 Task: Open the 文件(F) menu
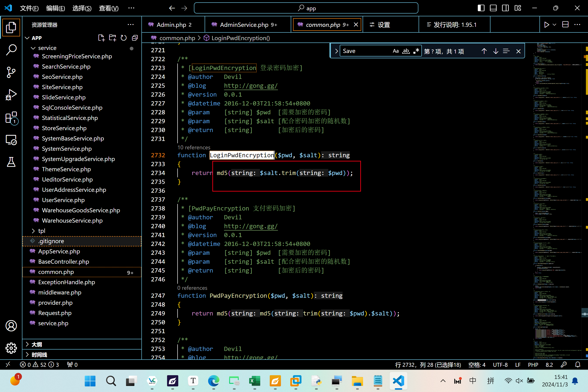(x=29, y=8)
